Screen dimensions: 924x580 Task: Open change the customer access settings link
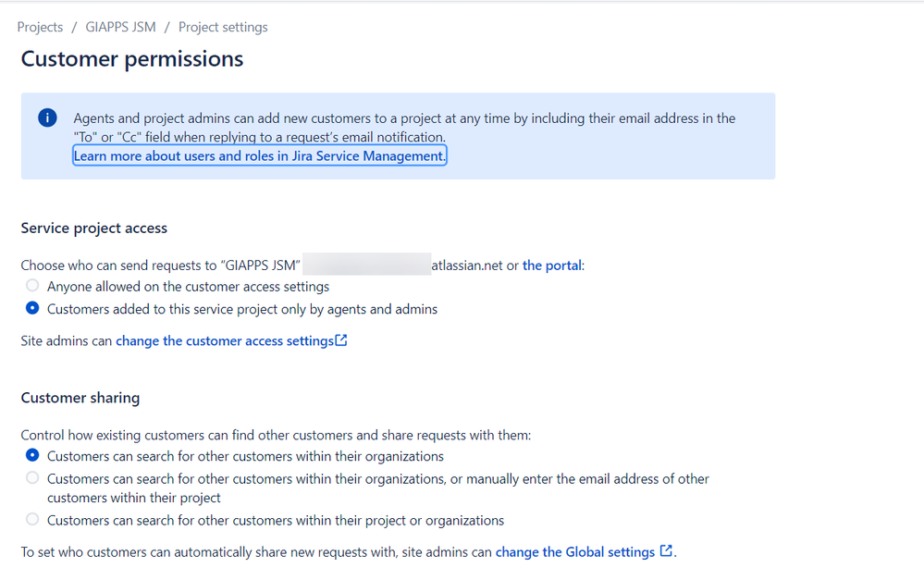[x=225, y=340]
